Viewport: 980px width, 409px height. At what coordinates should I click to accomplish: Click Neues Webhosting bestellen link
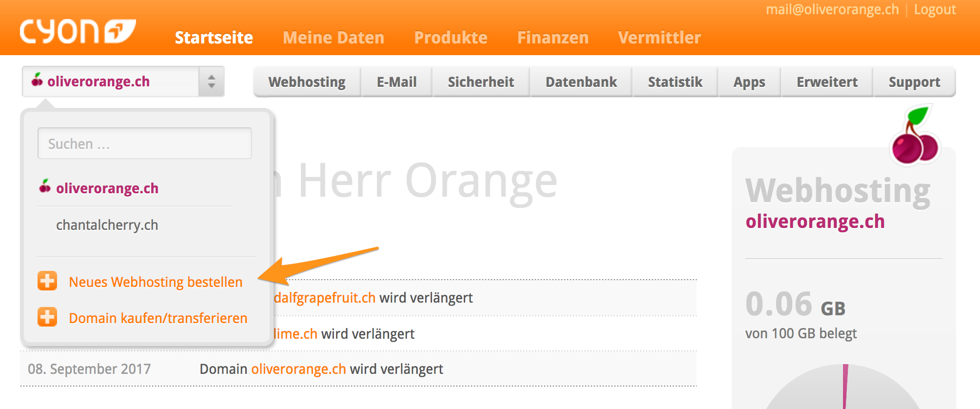(156, 282)
